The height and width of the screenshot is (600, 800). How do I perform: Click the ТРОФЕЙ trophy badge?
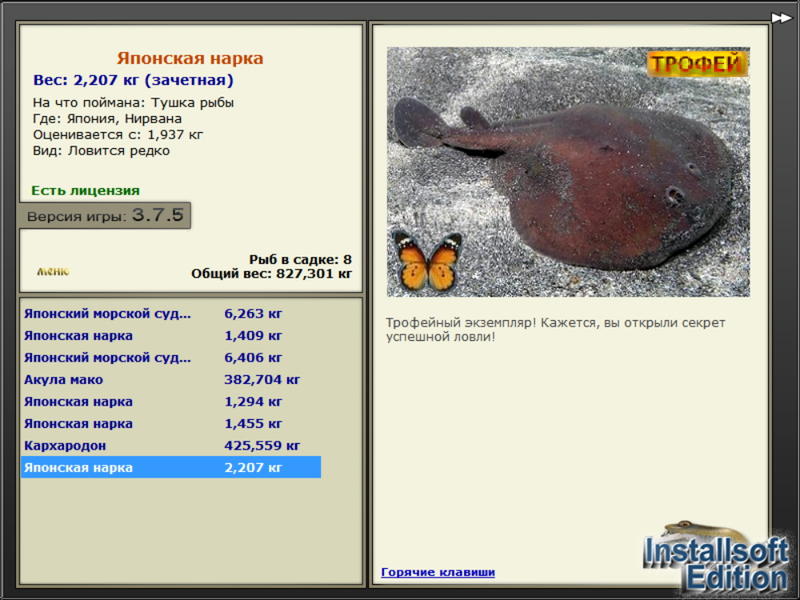(697, 64)
